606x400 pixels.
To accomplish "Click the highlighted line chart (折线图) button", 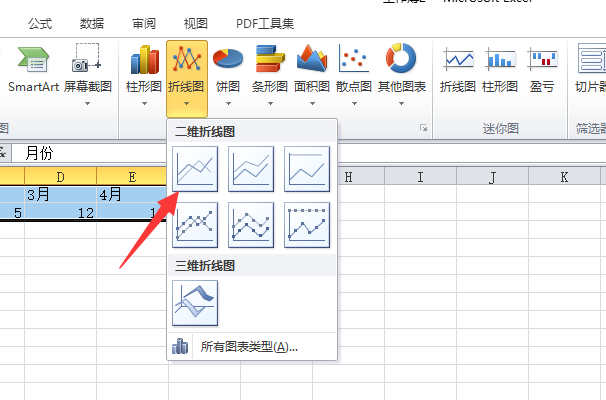I will pos(187,79).
